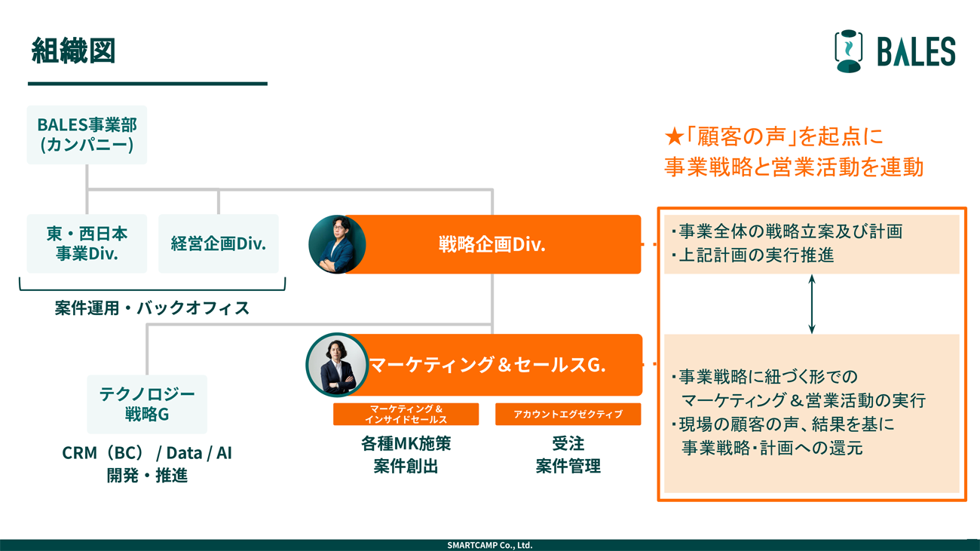
Task: Select the profile photo next to マーケティング＆セールスG.
Action: (x=336, y=364)
